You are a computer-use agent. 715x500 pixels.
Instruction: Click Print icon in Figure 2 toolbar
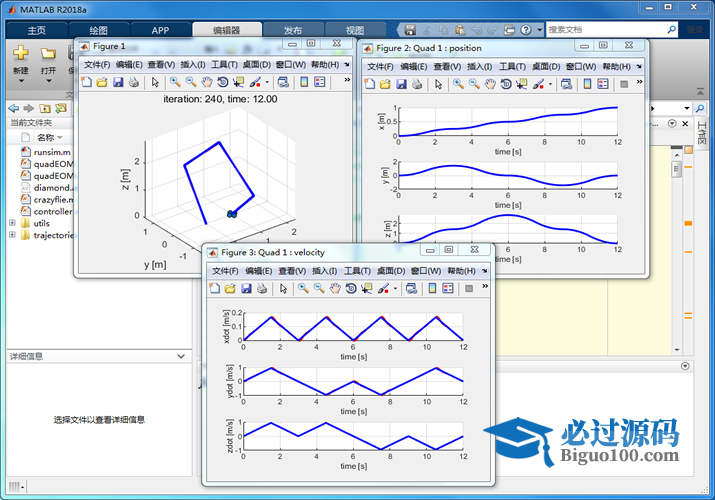coord(417,84)
